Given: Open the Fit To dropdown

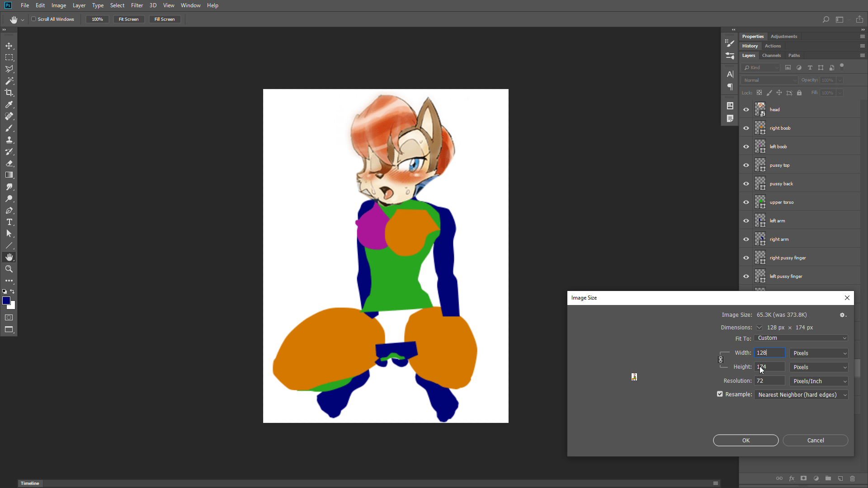Looking at the screenshot, I should click(x=801, y=338).
